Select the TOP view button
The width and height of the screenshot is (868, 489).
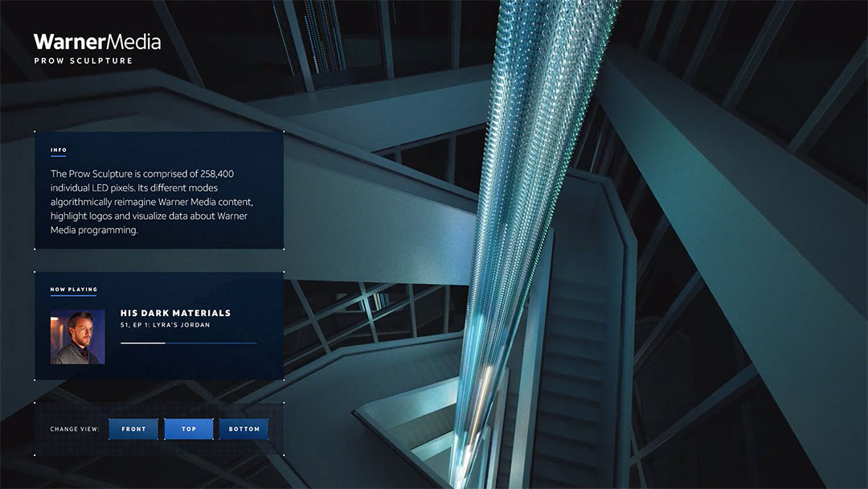click(x=189, y=429)
